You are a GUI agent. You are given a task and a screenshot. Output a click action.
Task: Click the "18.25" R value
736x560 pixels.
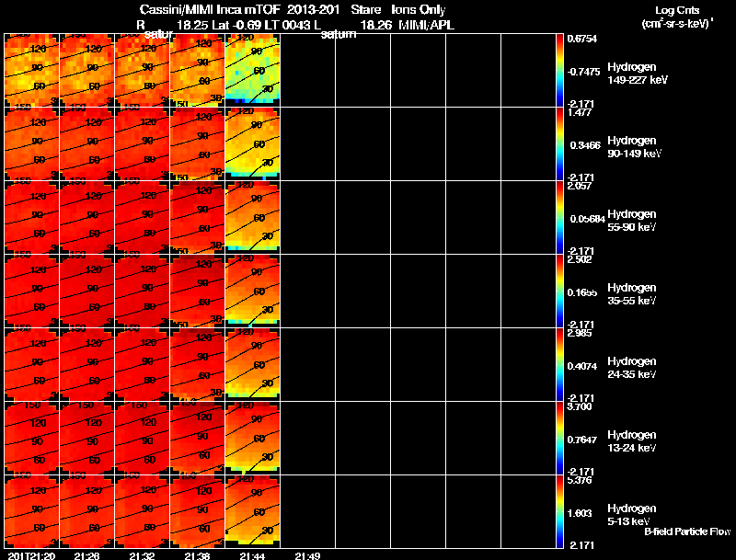click(192, 25)
